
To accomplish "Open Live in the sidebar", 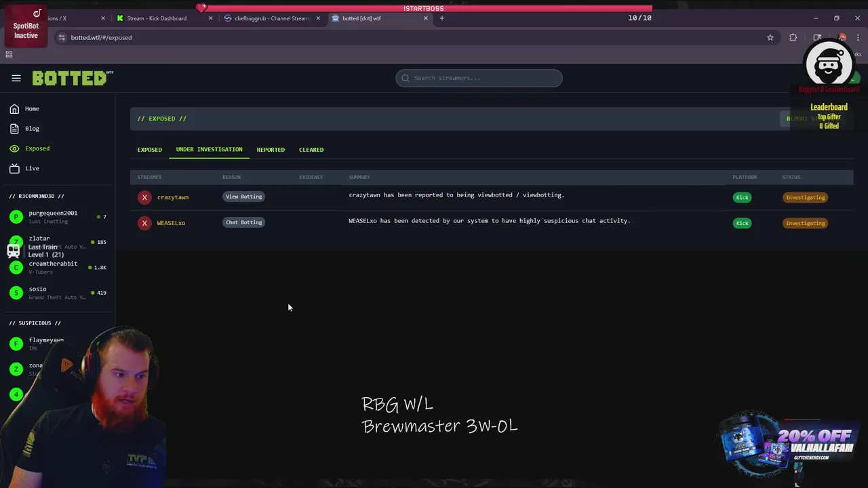I will (x=32, y=168).
